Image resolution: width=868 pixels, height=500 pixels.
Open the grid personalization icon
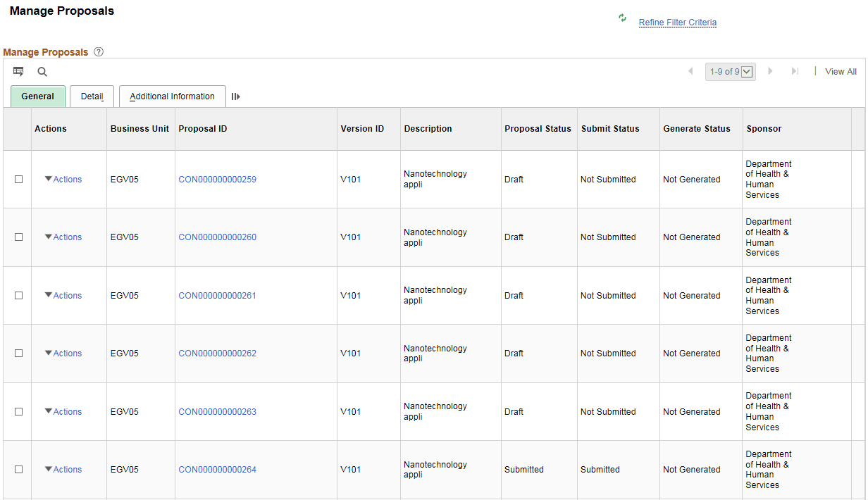pyautogui.click(x=18, y=71)
